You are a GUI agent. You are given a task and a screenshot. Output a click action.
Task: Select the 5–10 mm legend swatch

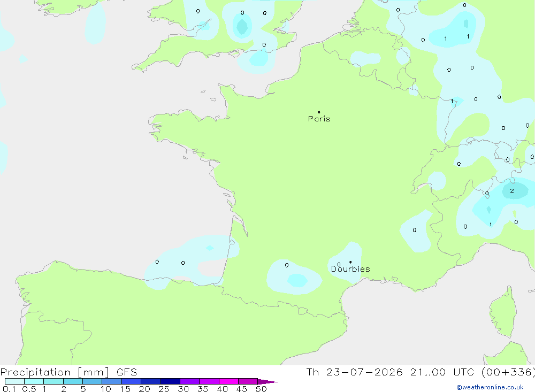tap(93, 381)
